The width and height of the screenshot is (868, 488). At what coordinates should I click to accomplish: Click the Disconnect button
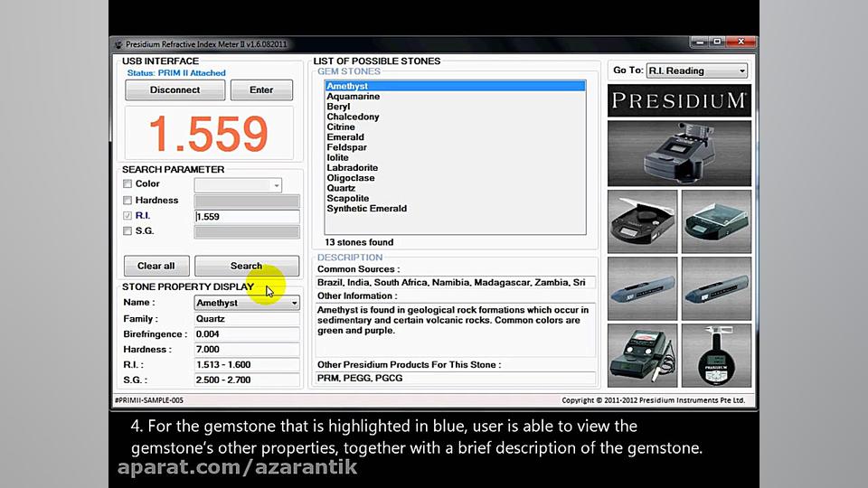175,90
